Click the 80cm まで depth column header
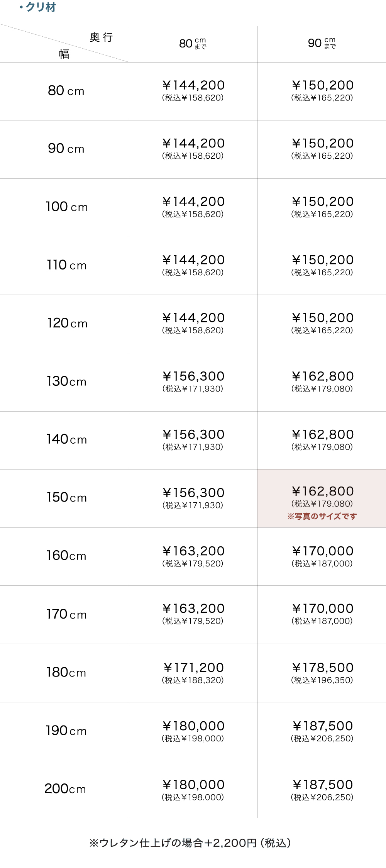Image resolution: width=386 pixels, height=868 pixels. 193,44
